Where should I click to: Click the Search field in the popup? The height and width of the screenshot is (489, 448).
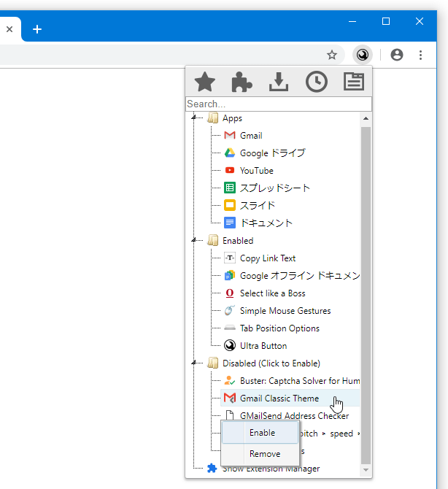(279, 104)
